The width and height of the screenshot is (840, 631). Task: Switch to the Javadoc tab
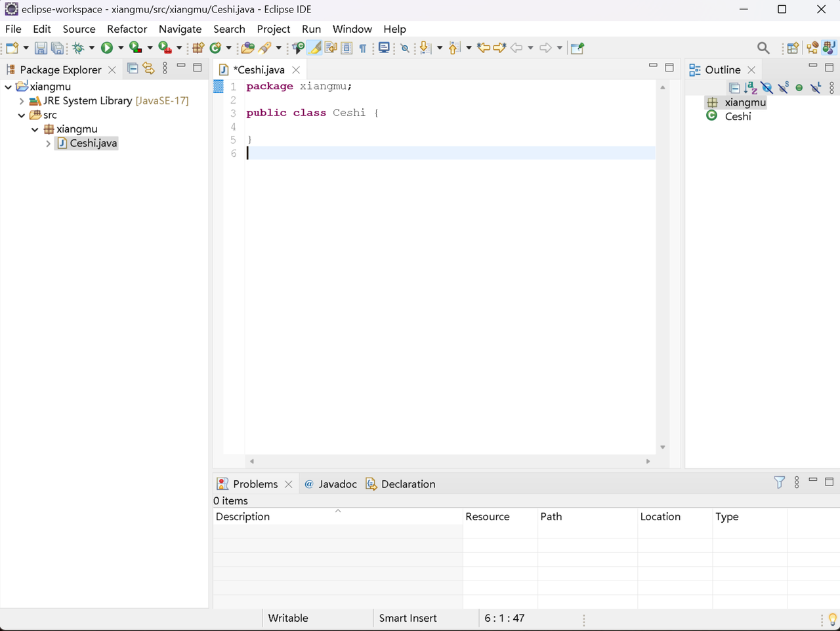tap(331, 484)
